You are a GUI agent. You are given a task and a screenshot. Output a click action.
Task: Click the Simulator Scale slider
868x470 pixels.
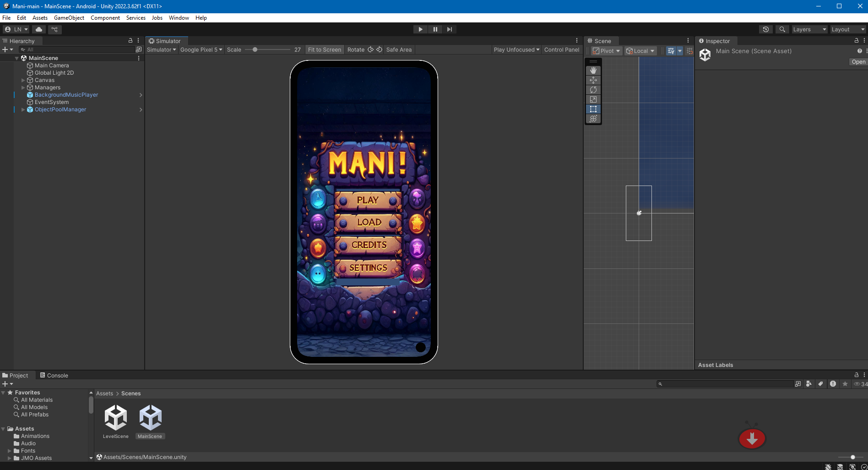pyautogui.click(x=267, y=49)
